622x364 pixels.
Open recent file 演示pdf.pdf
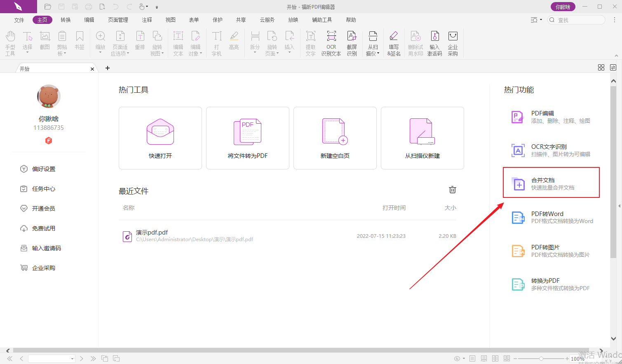click(x=287, y=236)
